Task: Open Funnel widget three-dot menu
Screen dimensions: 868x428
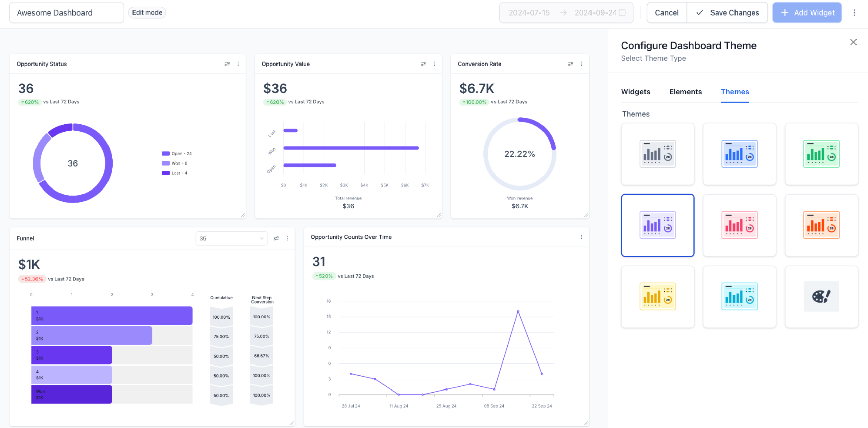Action: pyautogui.click(x=287, y=238)
